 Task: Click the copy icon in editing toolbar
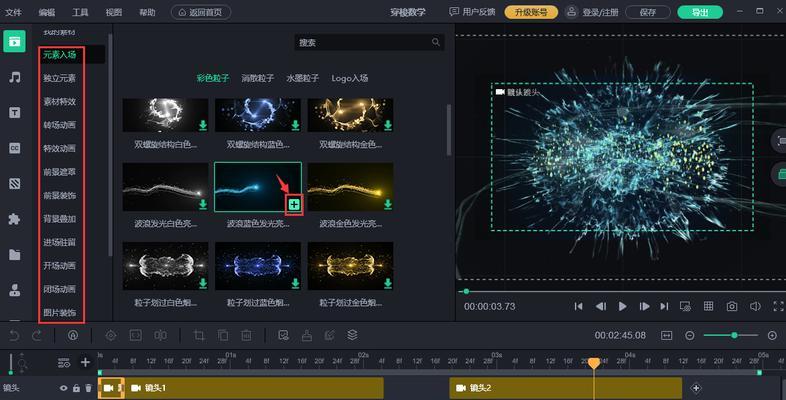tap(223, 335)
